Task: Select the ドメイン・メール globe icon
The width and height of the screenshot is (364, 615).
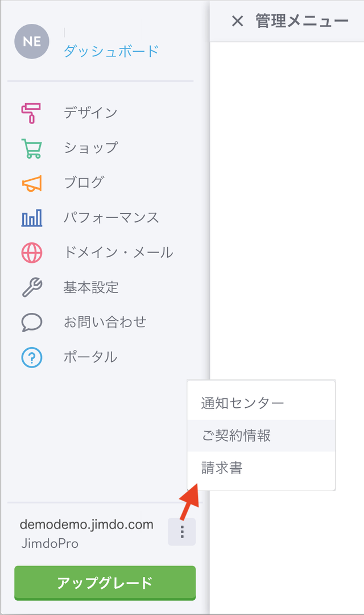Action: pos(32,252)
